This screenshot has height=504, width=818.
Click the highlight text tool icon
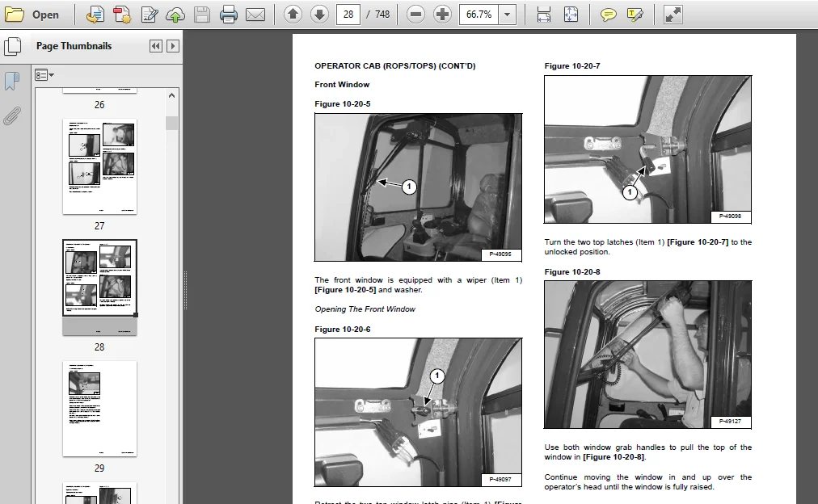click(635, 15)
